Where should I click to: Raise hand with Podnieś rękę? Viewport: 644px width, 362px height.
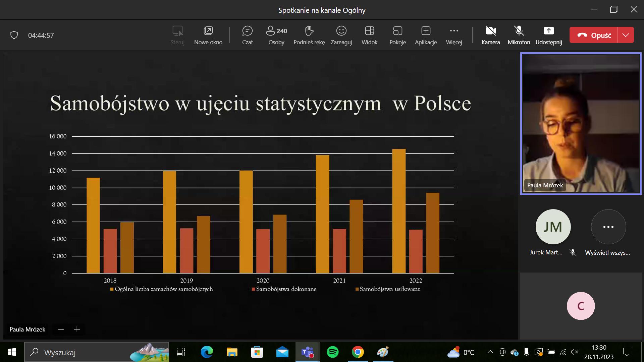[x=309, y=35]
